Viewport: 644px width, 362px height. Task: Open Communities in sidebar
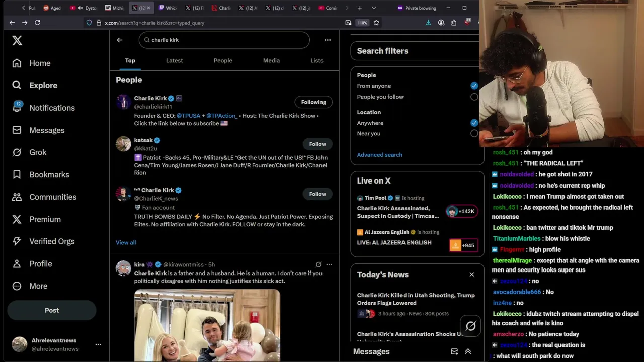44,197
